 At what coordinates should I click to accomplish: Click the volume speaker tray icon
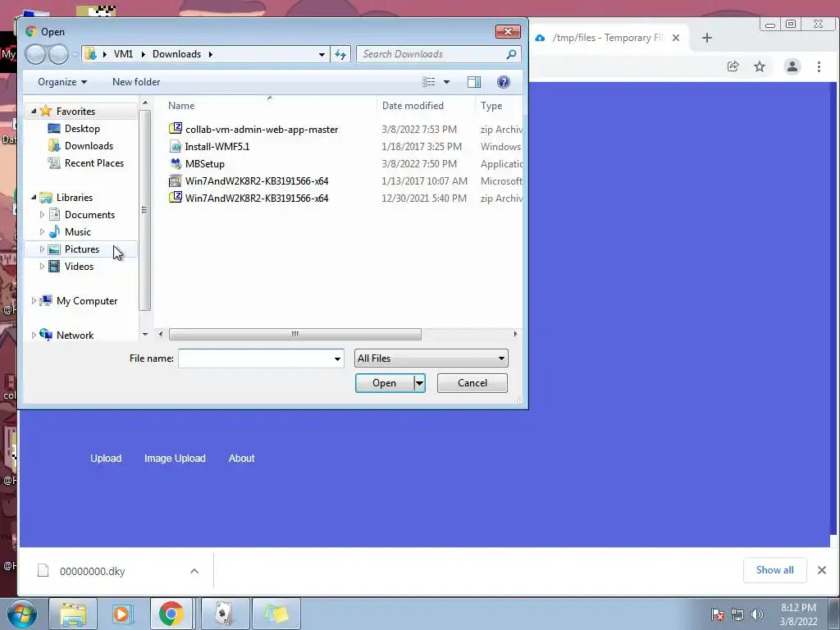757,614
